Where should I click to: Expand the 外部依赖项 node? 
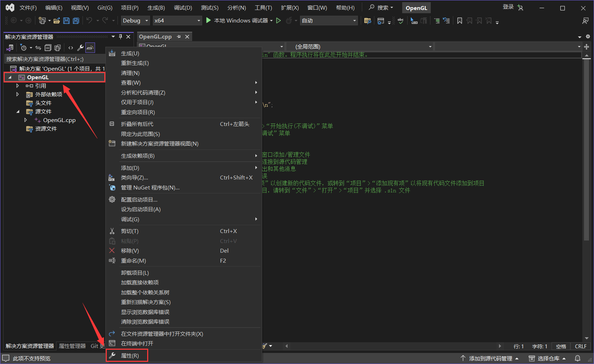18,94
